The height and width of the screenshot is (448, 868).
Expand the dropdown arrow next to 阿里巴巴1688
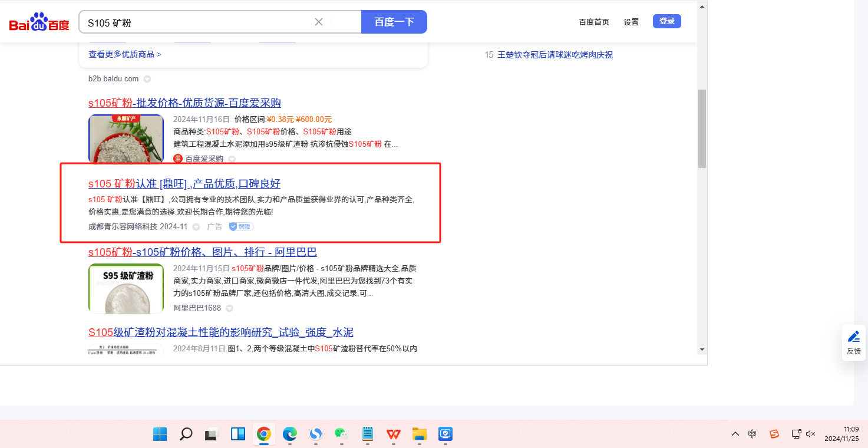(x=229, y=308)
